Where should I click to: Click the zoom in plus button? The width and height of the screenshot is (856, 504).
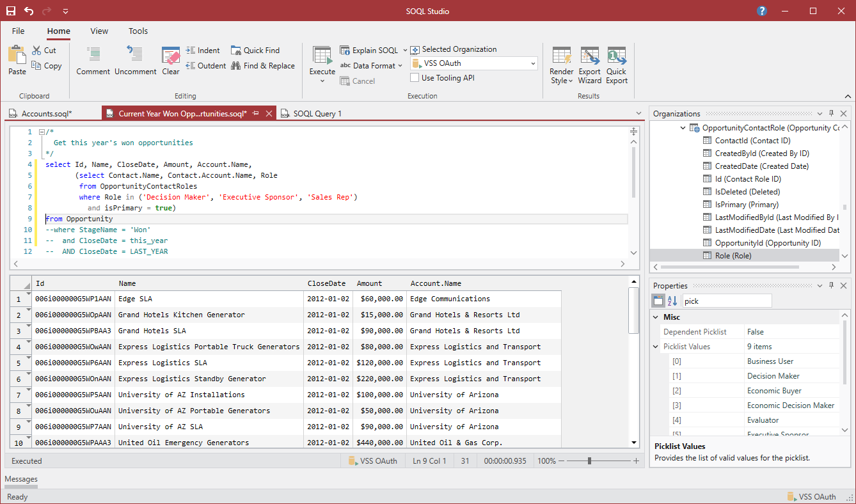636,461
